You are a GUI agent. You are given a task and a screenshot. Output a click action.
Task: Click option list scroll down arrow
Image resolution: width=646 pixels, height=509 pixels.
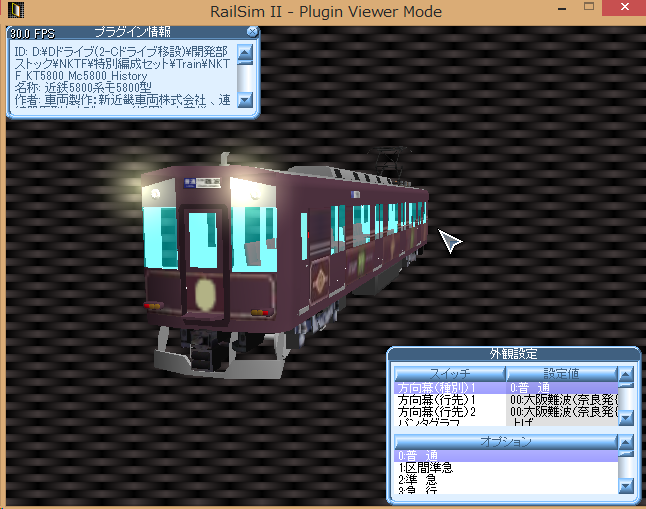(x=626, y=486)
